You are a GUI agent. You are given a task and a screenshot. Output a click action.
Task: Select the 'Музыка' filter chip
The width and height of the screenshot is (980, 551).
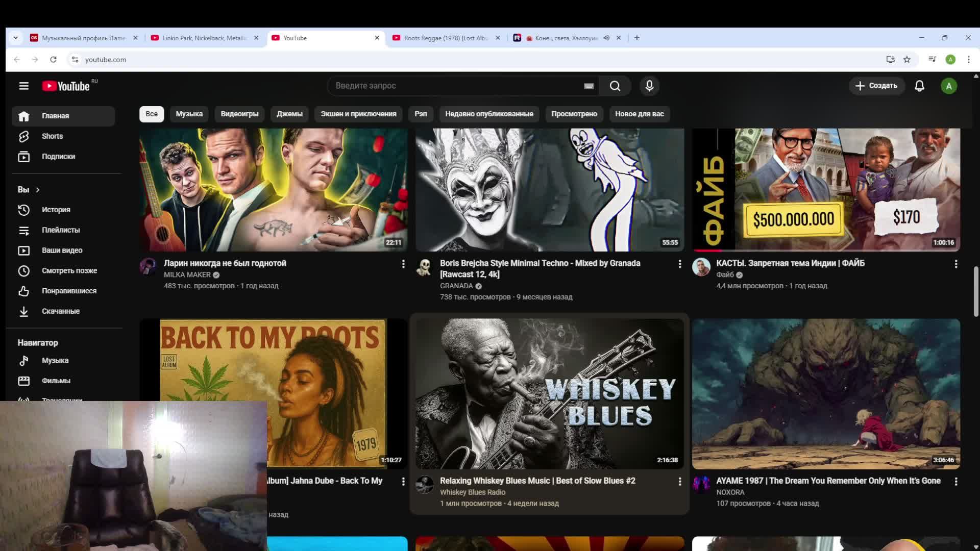(x=189, y=114)
